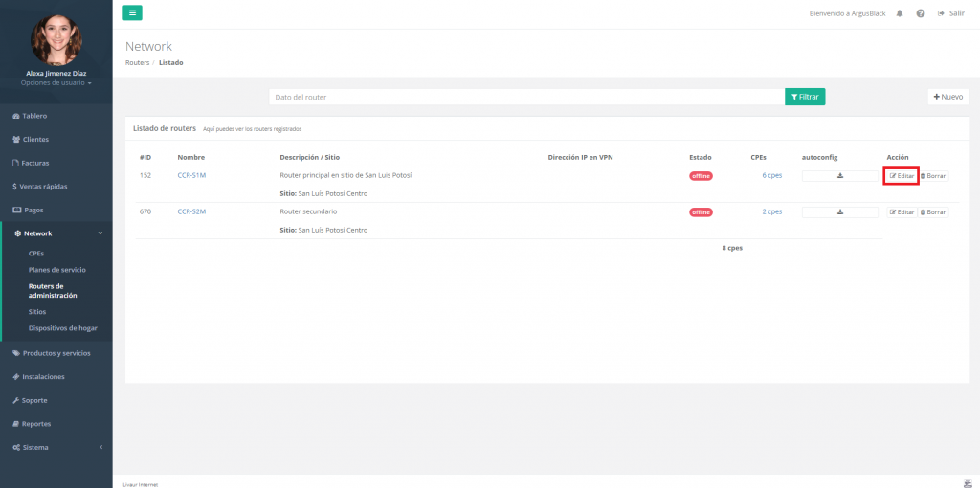This screenshot has height=488, width=980.
Task: Click the Nombre column header
Action: click(x=190, y=158)
